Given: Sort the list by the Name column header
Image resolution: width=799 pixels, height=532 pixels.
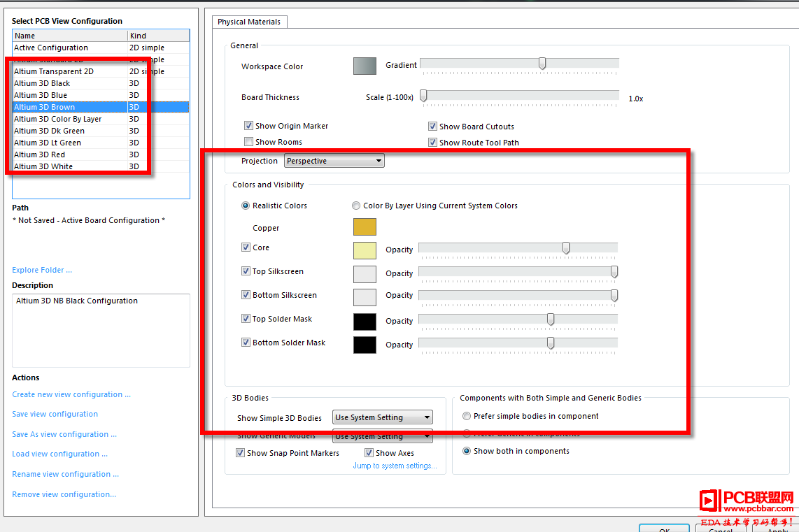Looking at the screenshot, I should pyautogui.click(x=71, y=36).
